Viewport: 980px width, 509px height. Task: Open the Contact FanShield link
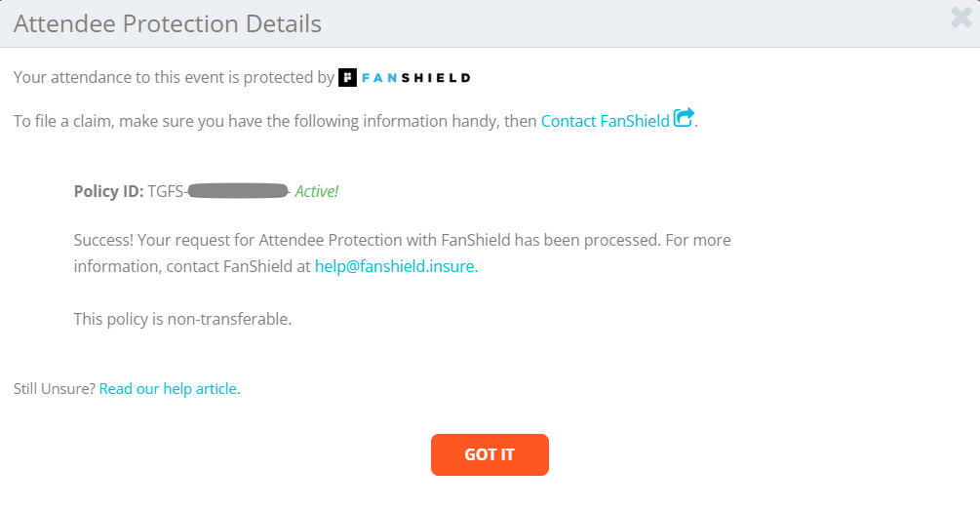(605, 121)
